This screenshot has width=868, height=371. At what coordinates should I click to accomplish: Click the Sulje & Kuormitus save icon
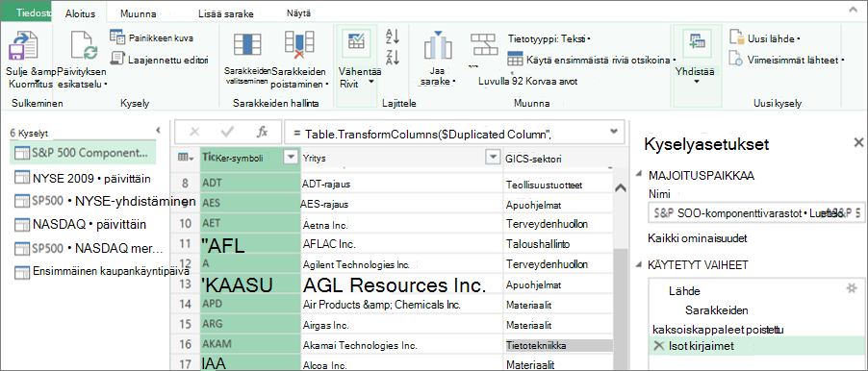tap(23, 47)
